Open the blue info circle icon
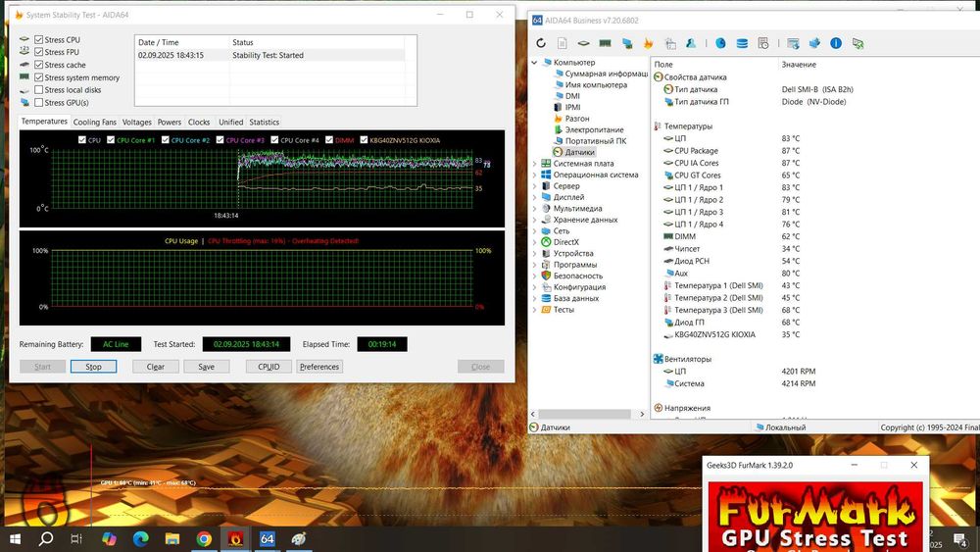 point(836,43)
